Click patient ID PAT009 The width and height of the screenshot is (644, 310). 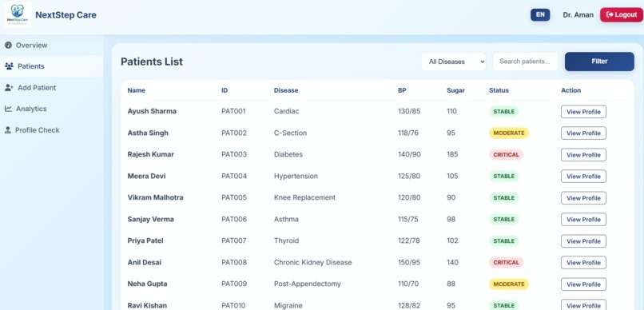tap(234, 284)
